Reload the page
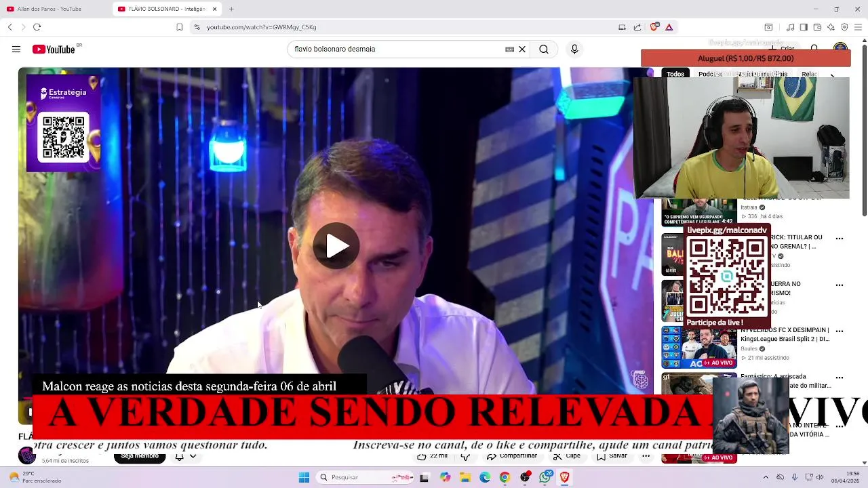Image resolution: width=868 pixels, height=488 pixels. 37,27
